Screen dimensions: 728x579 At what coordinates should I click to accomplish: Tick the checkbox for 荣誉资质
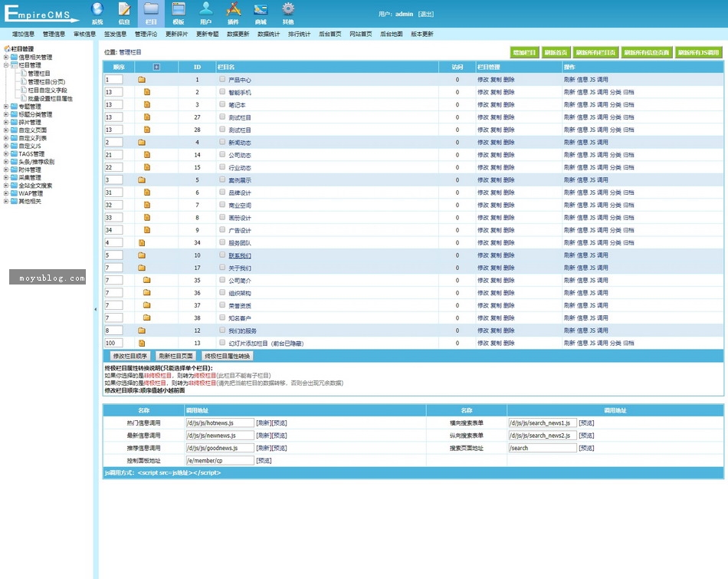point(222,304)
